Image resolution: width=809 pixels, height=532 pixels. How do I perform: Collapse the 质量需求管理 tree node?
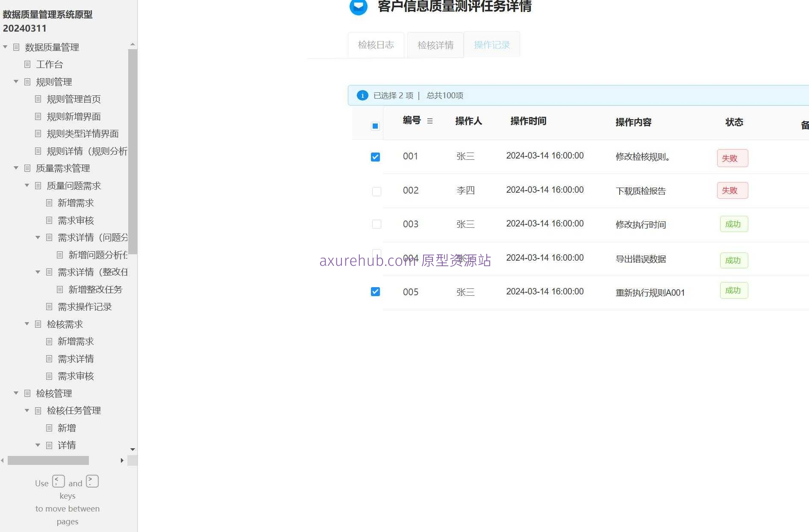click(16, 168)
